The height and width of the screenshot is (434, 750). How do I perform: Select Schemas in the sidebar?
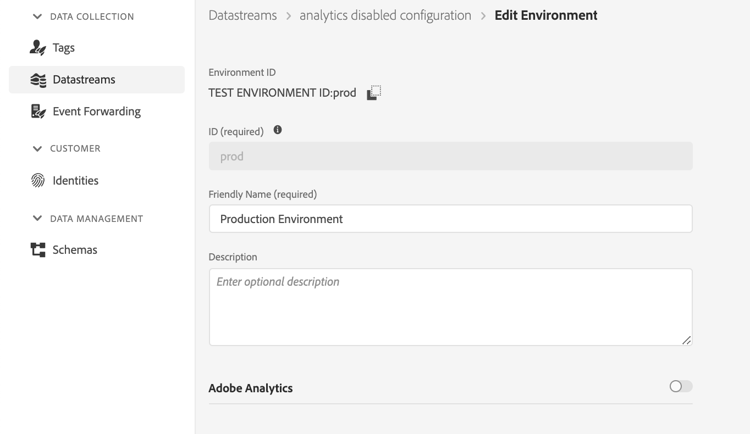74,250
